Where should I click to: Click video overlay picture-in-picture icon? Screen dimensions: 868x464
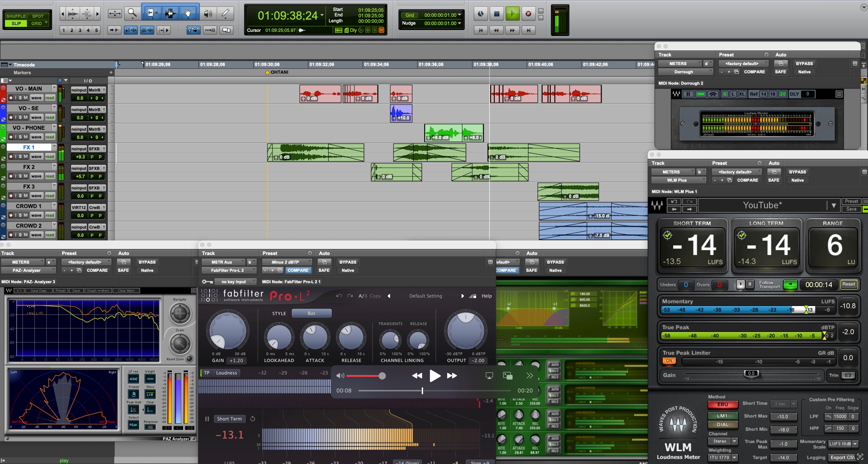tap(507, 376)
